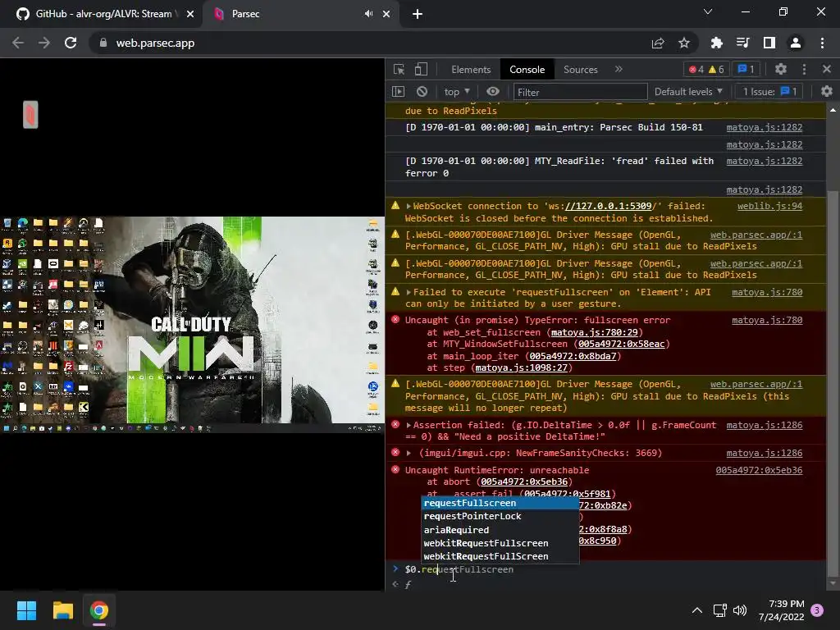Image resolution: width=840 pixels, height=630 pixels.
Task: Open the taskbar clock and date
Action: click(x=782, y=610)
